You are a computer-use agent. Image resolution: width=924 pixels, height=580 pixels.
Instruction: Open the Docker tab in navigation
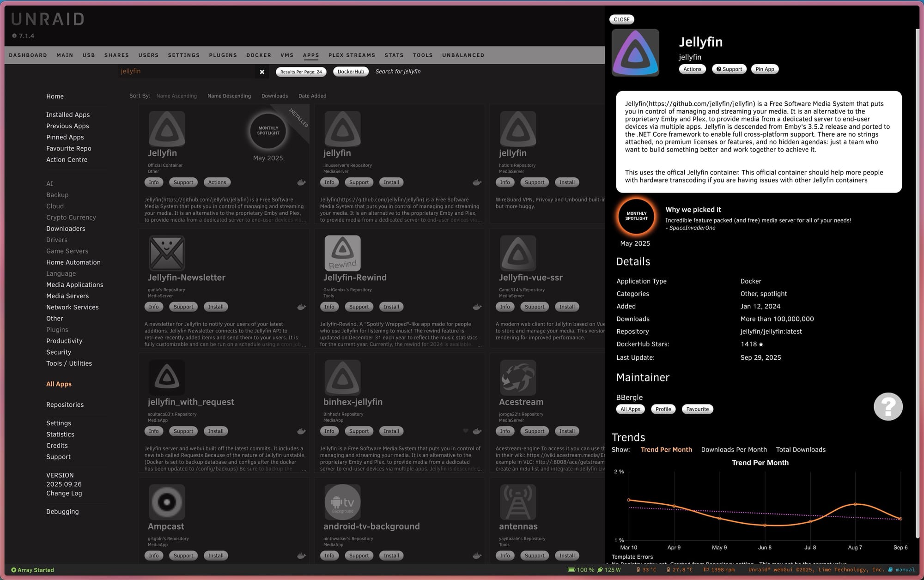258,55
